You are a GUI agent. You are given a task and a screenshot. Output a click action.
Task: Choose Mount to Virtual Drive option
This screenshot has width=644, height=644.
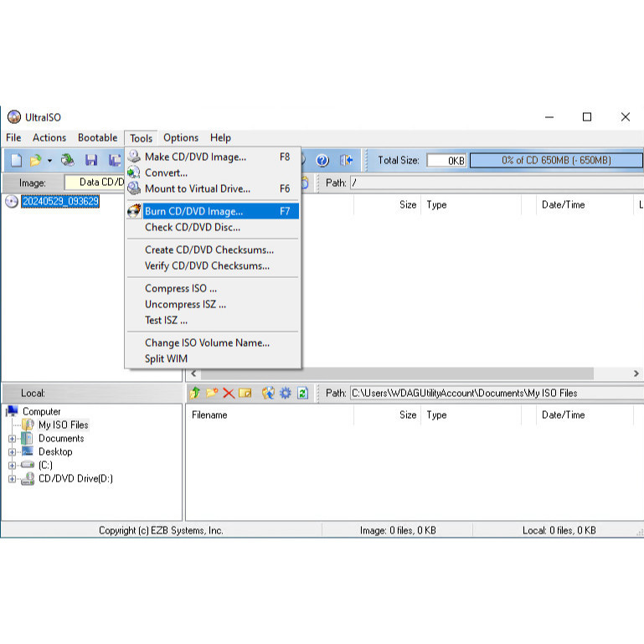point(197,188)
